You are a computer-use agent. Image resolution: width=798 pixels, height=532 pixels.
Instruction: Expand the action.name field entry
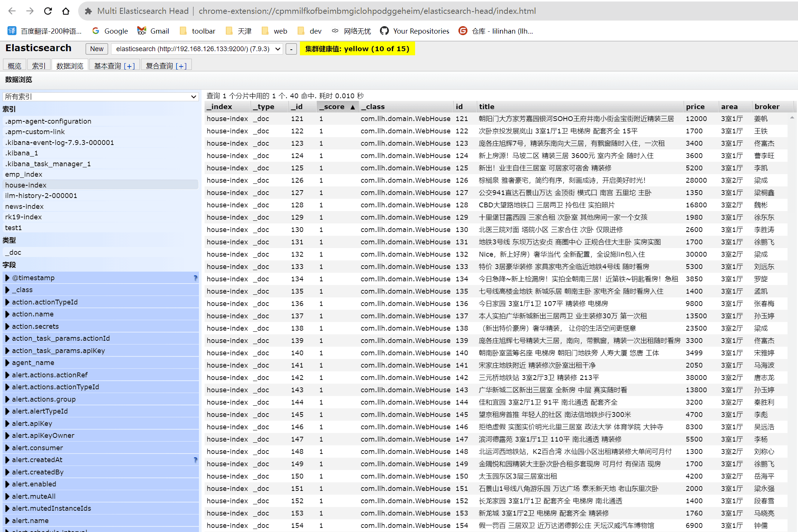(x=7, y=314)
